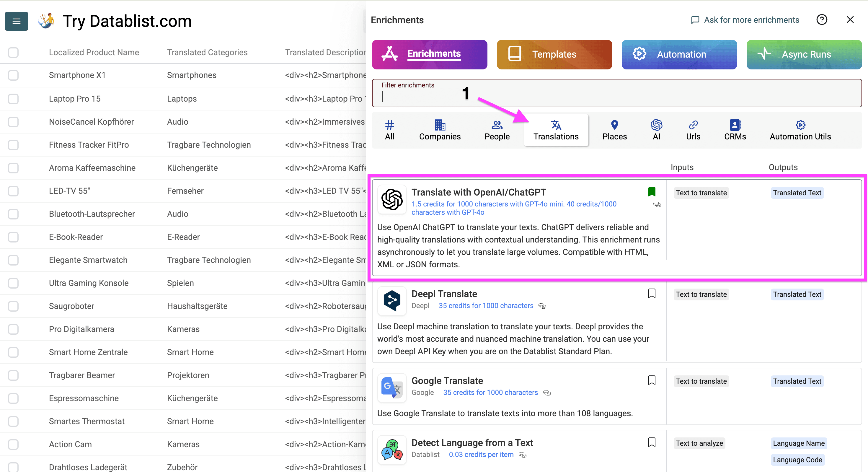Open the Deepl 35 credits pricing link
868x472 pixels.
pyautogui.click(x=486, y=305)
